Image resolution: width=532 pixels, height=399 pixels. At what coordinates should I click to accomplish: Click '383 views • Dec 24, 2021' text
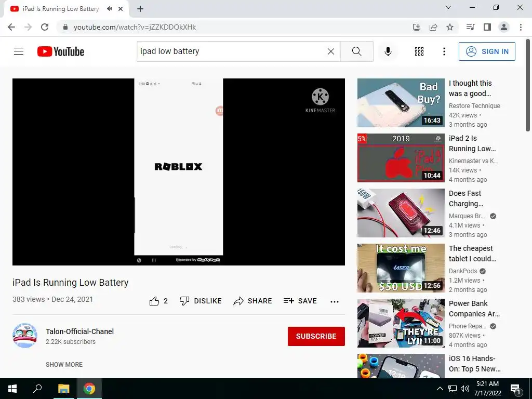coord(52,299)
